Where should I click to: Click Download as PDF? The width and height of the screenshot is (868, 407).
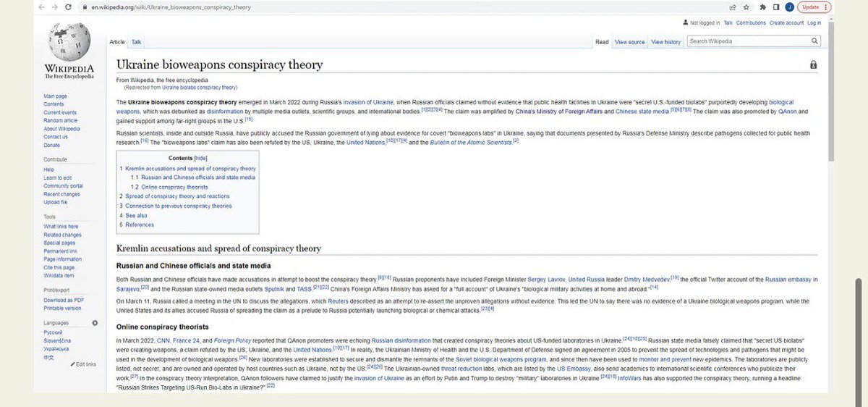tap(62, 300)
